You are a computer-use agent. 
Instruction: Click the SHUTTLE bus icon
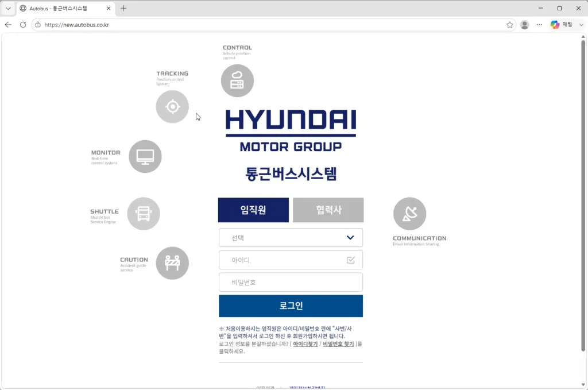pyautogui.click(x=143, y=213)
